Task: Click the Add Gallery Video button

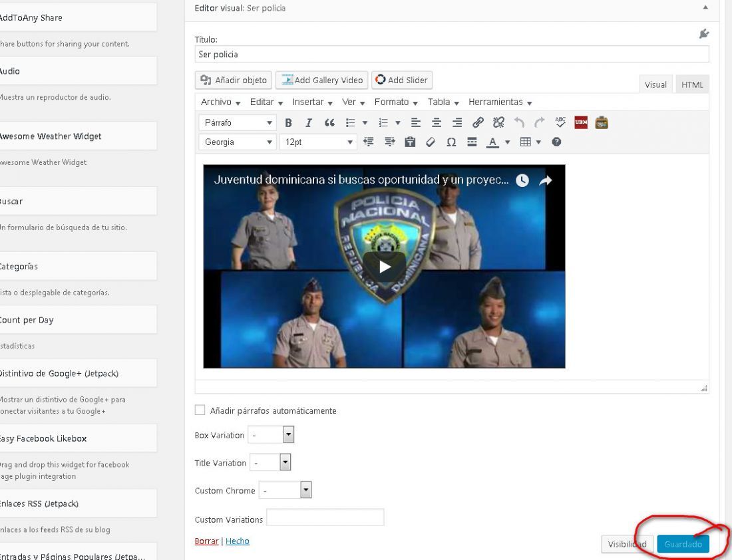Action: click(x=321, y=80)
